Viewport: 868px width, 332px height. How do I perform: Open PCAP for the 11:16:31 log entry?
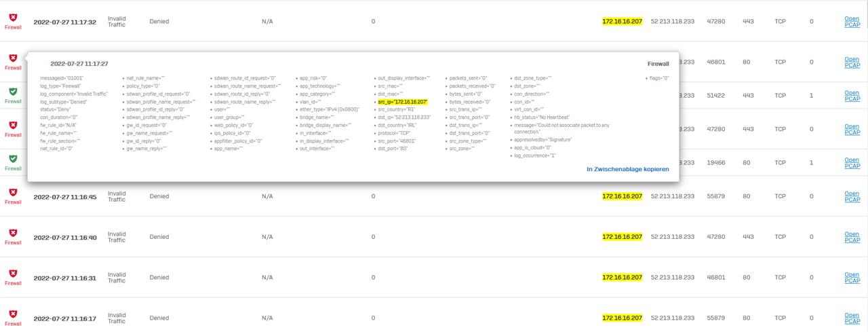[x=852, y=278]
